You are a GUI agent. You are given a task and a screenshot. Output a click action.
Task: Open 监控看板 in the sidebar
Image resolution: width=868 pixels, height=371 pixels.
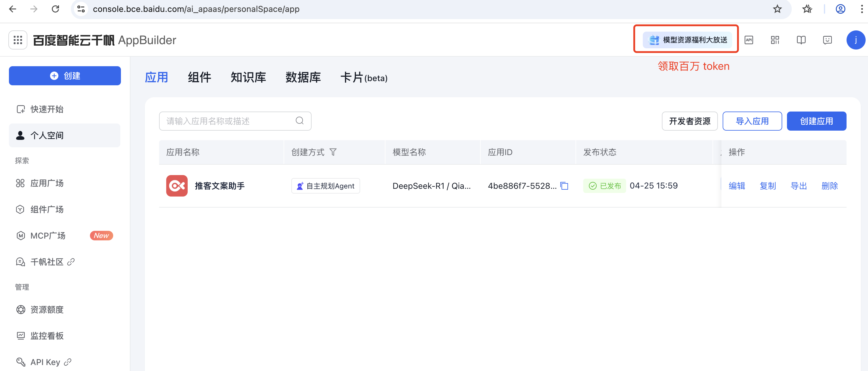(x=65, y=336)
